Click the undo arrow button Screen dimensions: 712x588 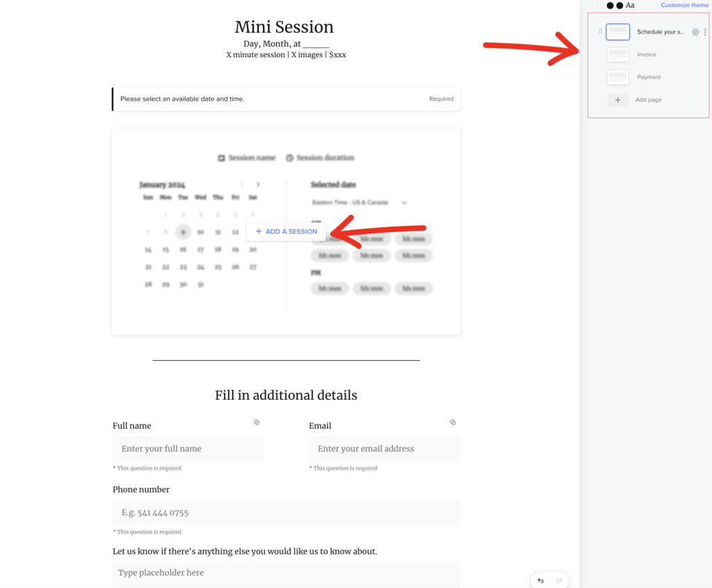click(x=541, y=580)
